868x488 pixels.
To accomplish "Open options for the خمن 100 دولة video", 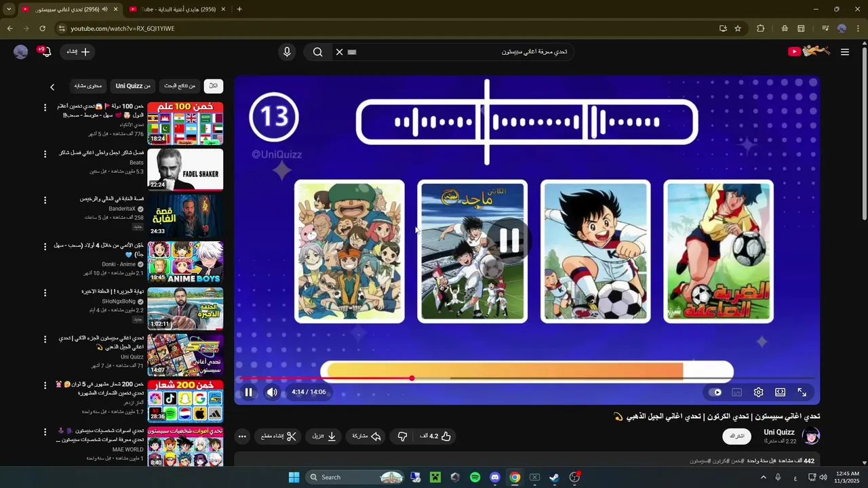I will coord(45,108).
